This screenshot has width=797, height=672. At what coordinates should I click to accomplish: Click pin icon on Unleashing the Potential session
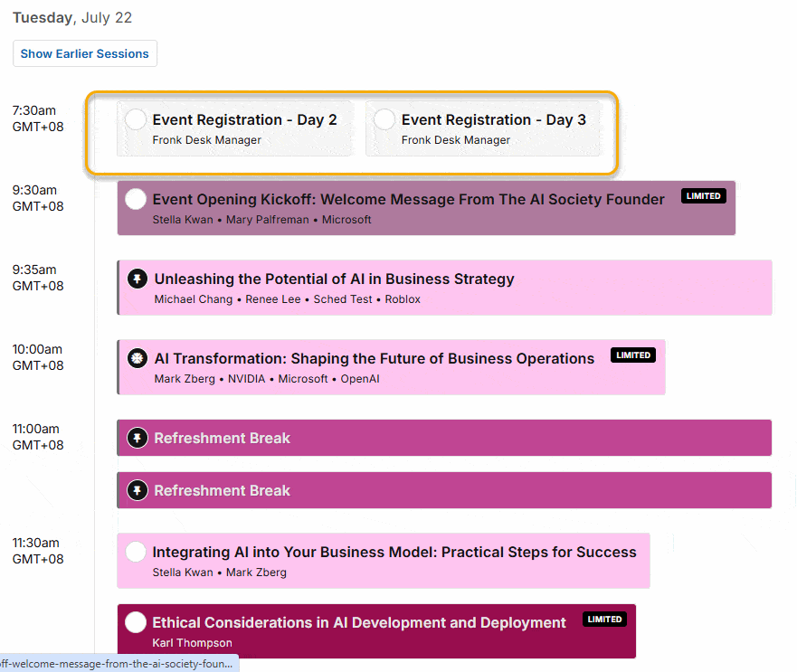coord(138,279)
